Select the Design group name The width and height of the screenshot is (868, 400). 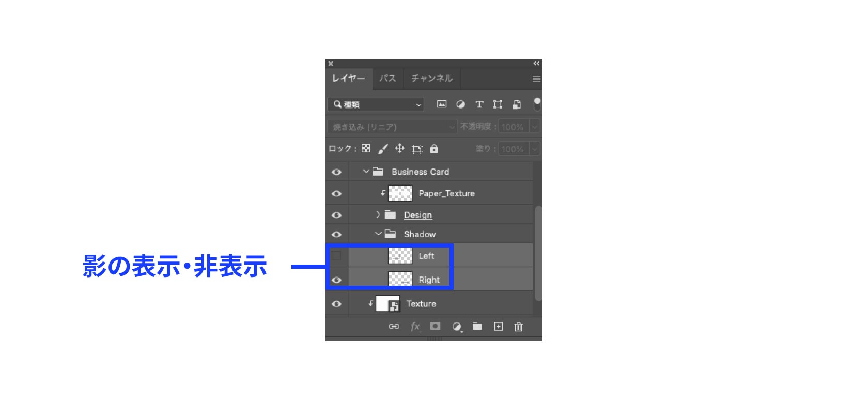418,215
